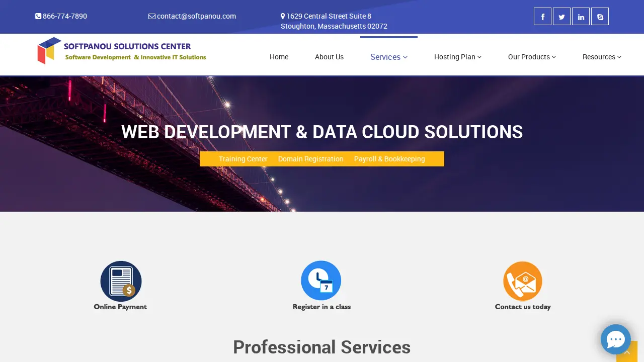644x362 pixels.
Task: Click the phone number 866-774-7890
Action: [x=65, y=16]
